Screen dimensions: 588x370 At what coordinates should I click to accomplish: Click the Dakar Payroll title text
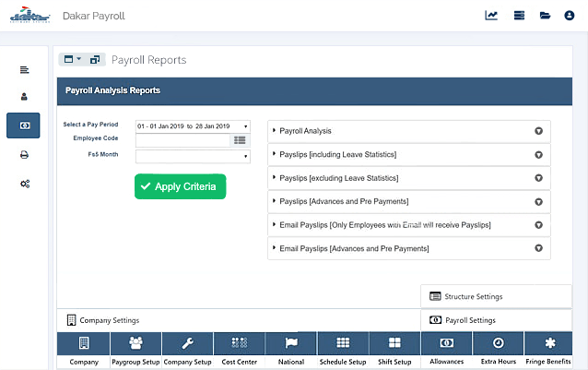(94, 16)
